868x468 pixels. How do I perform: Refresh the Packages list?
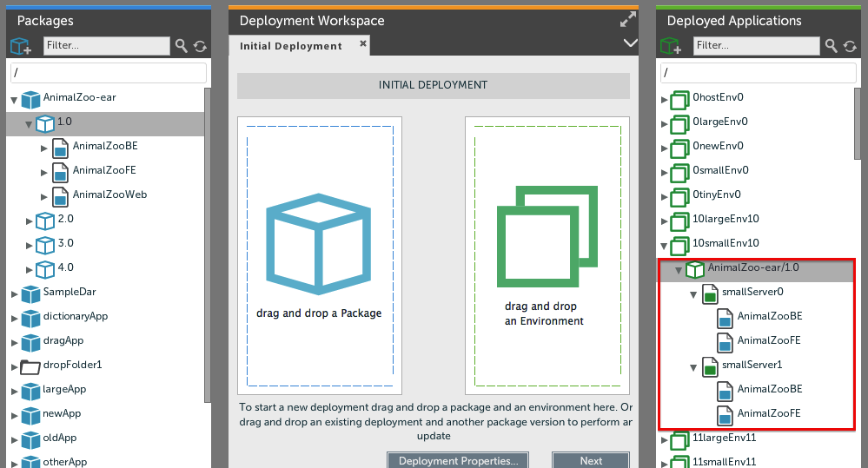tap(200, 46)
